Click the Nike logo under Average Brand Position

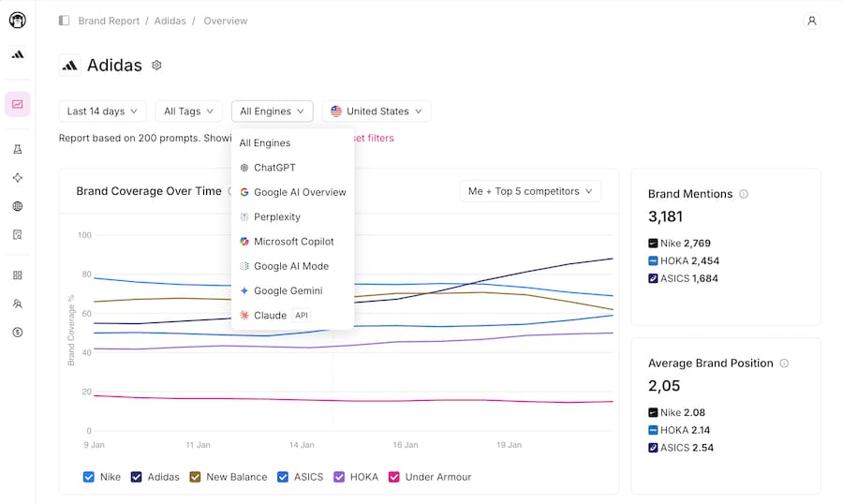point(653,412)
